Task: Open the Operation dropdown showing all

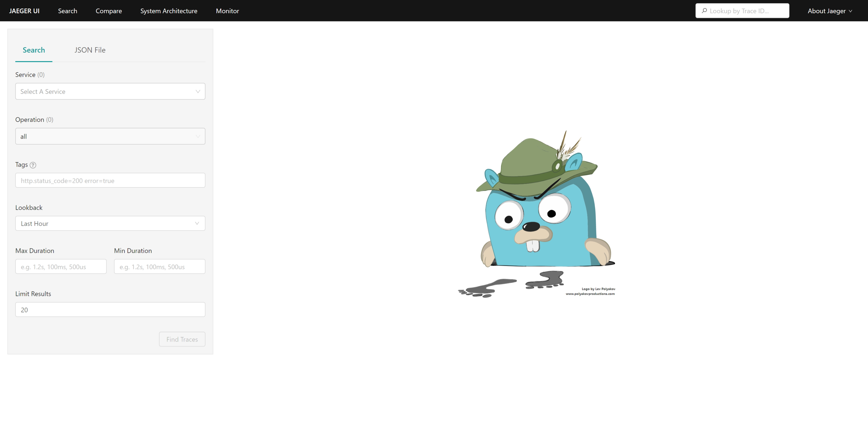Action: coord(110,136)
